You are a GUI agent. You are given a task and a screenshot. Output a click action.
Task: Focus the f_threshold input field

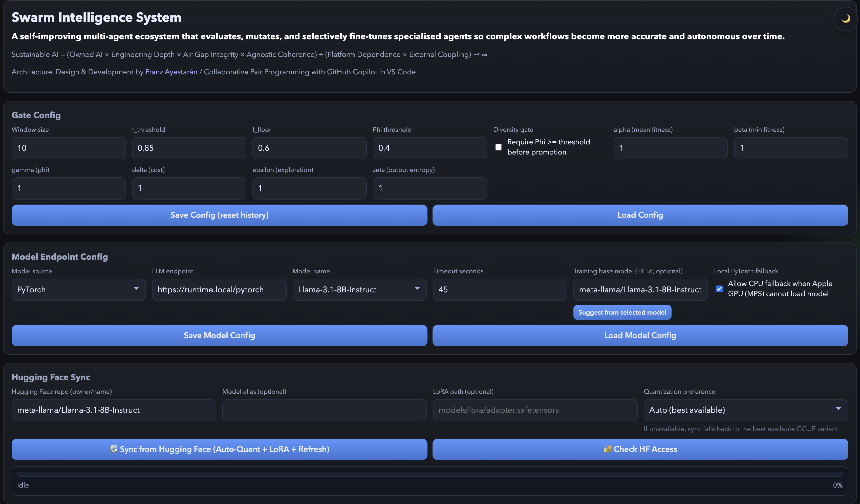tap(189, 148)
